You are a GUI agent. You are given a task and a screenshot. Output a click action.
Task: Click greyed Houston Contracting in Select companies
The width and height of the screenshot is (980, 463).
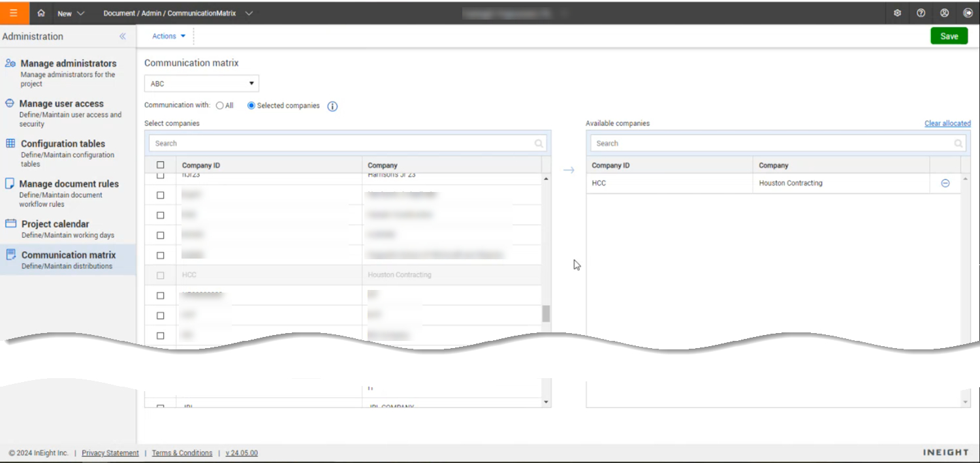400,275
